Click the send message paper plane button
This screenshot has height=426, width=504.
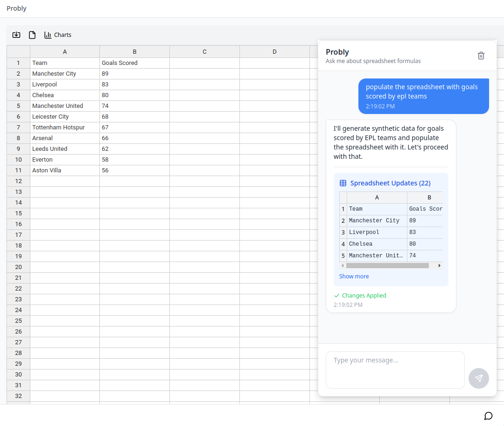pos(479,378)
